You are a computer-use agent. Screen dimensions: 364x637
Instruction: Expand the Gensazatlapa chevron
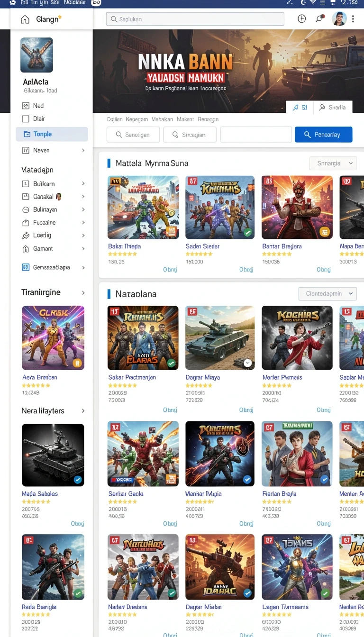pyautogui.click(x=83, y=267)
